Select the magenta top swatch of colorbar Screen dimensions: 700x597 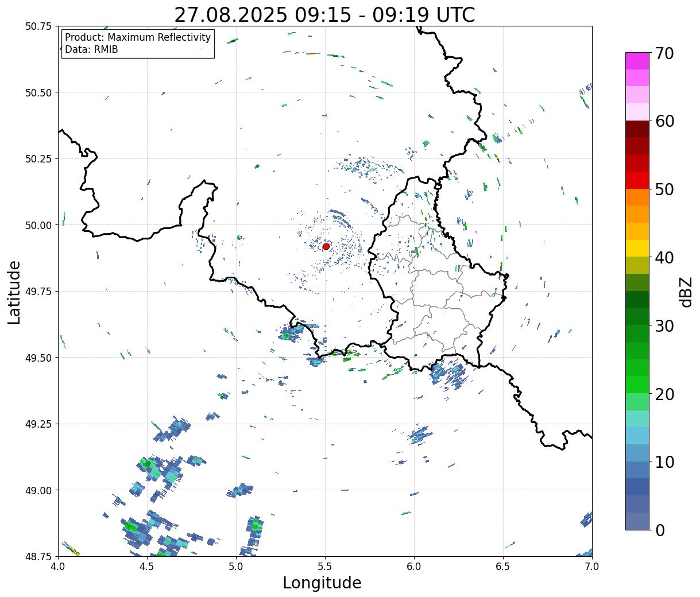click(637, 61)
